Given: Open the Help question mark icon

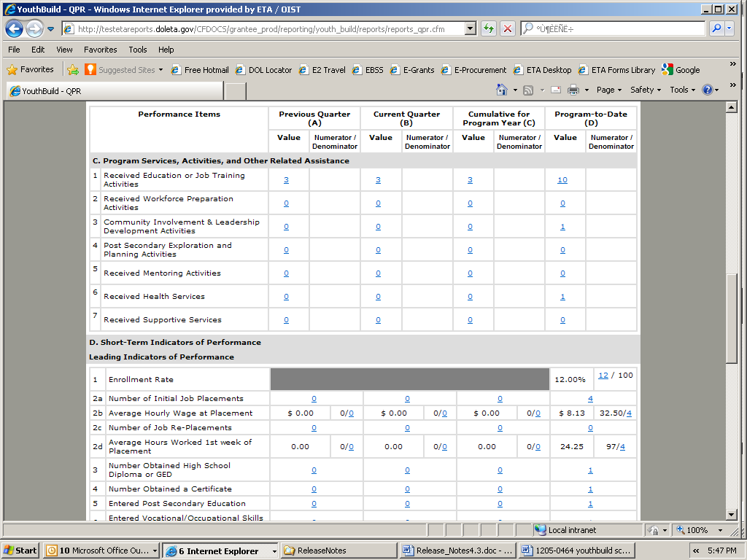Looking at the screenshot, I should point(707,90).
